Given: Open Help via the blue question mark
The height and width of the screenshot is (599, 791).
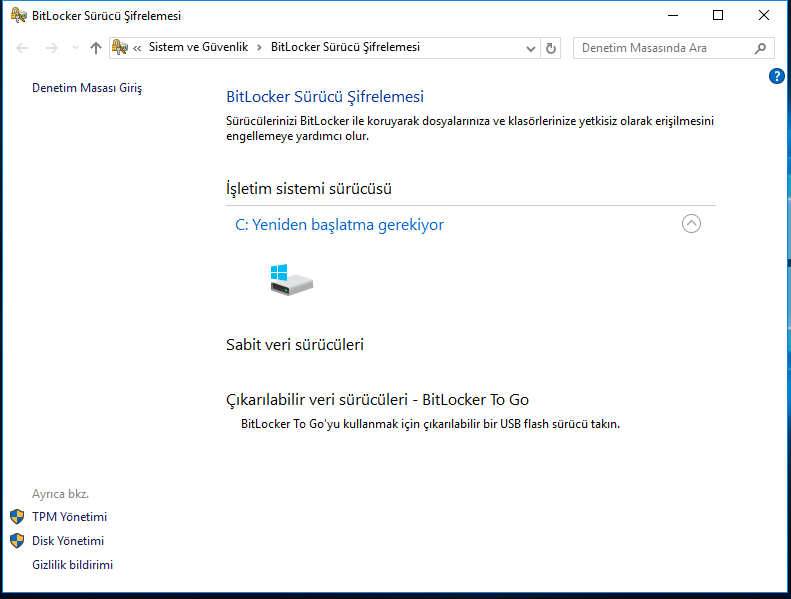Looking at the screenshot, I should 776,76.
